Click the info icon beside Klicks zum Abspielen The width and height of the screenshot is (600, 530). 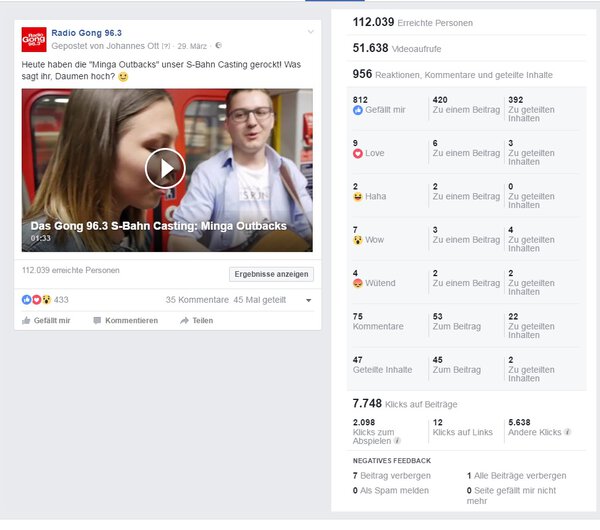pos(398,441)
